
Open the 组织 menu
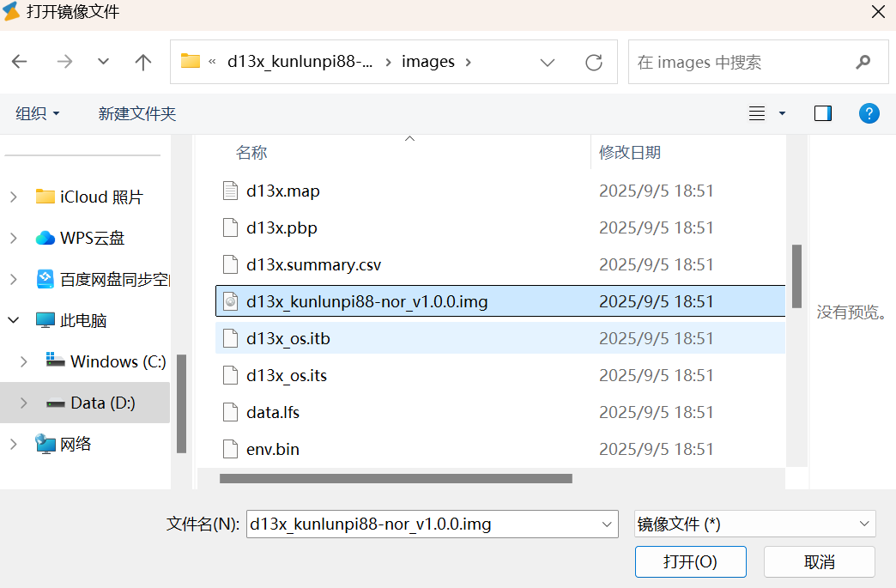tap(37, 113)
